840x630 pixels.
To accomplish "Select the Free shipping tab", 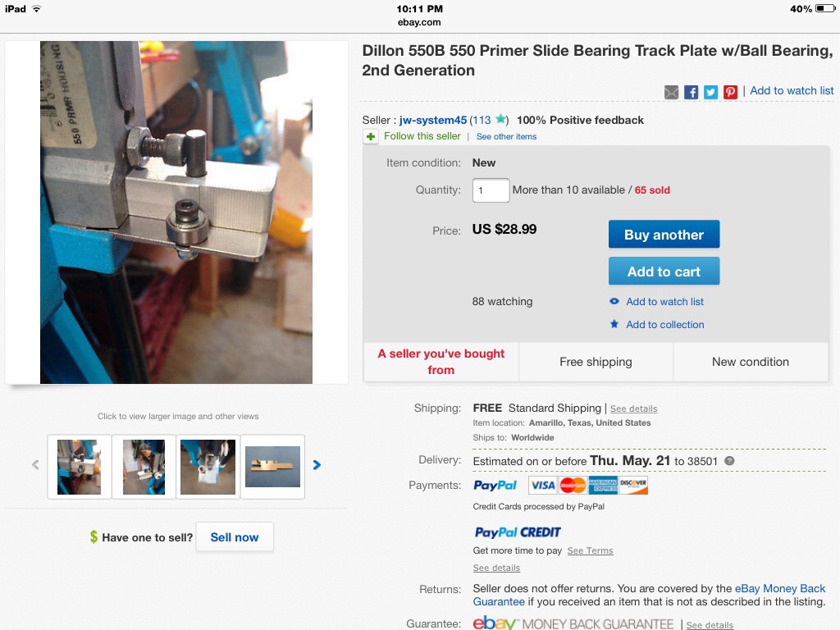I will tap(596, 362).
